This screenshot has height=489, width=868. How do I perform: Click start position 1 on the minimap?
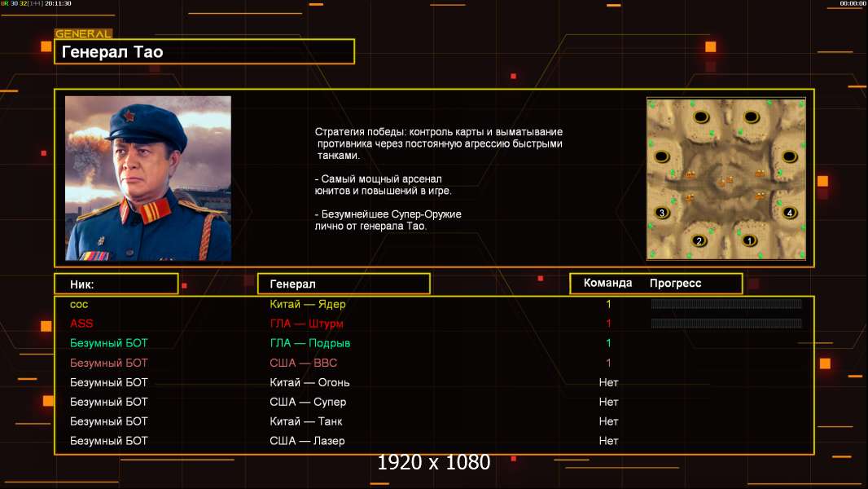click(749, 241)
